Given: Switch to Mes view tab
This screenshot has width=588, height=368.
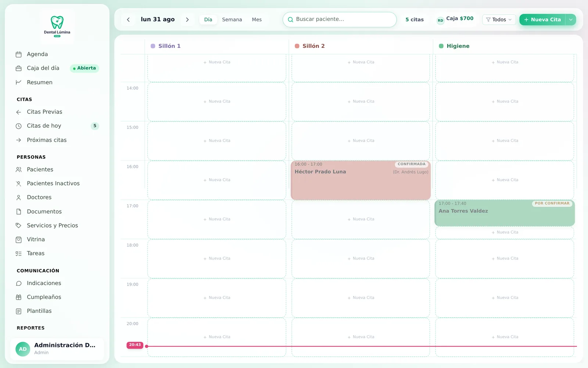Looking at the screenshot, I should (257, 20).
